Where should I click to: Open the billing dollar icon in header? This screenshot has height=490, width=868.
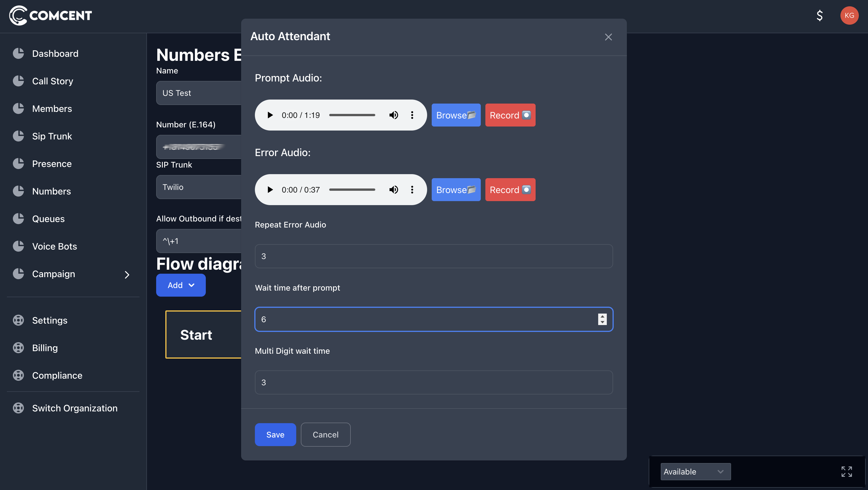pos(819,15)
